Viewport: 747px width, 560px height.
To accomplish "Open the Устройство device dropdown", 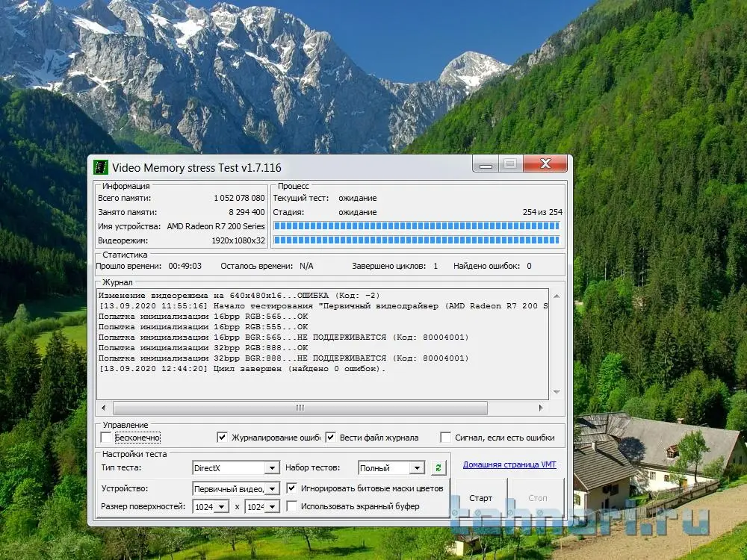I will pos(272,488).
